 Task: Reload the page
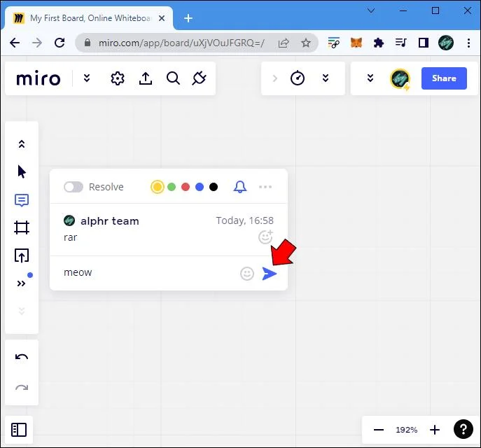tap(60, 43)
